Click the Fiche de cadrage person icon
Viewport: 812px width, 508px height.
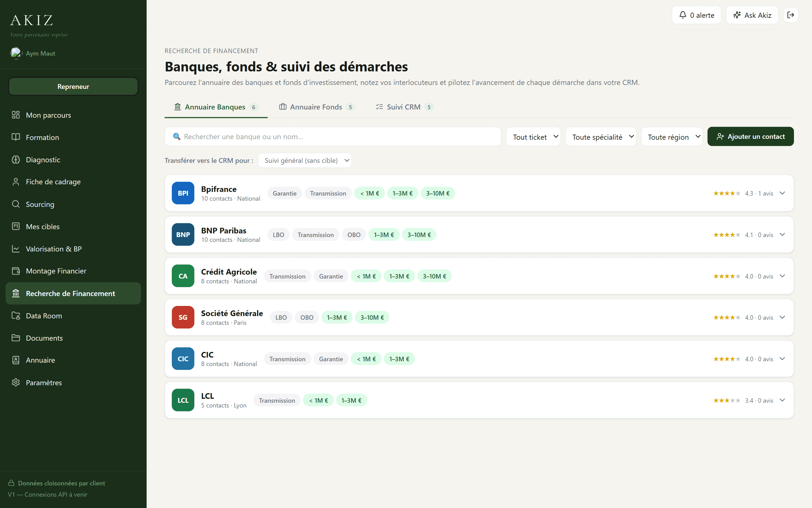(16, 182)
